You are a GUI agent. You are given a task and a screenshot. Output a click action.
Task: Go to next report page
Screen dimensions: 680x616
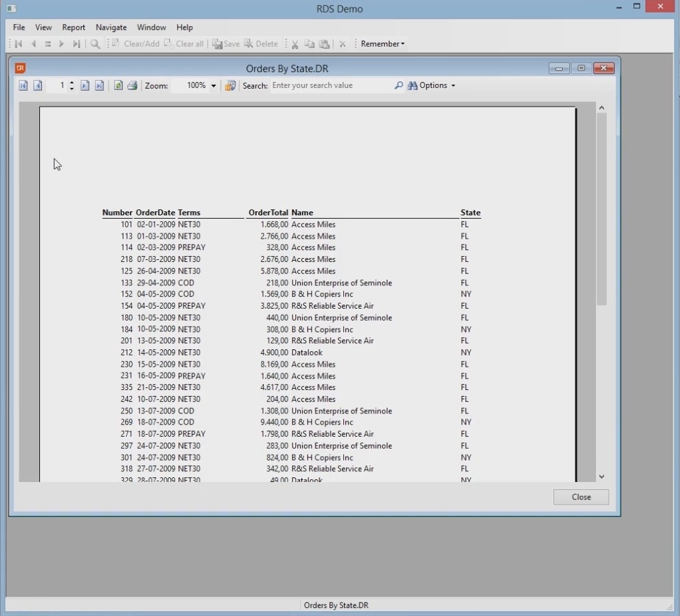point(85,85)
